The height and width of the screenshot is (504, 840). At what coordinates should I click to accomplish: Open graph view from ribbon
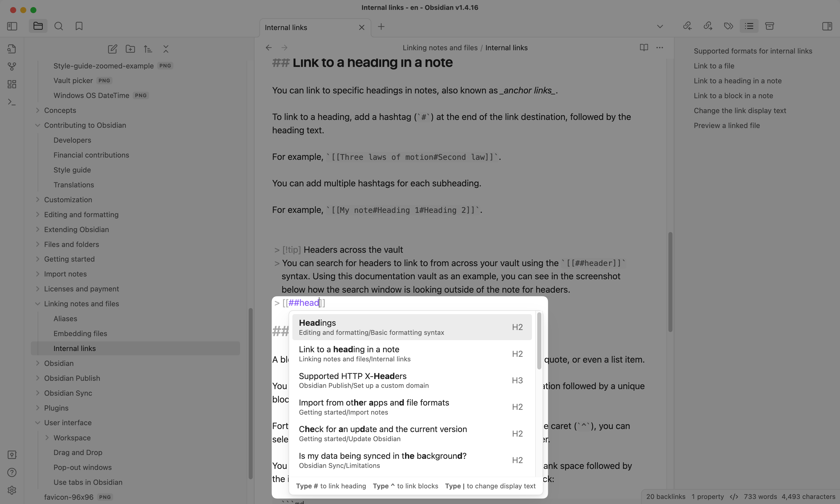click(x=12, y=67)
